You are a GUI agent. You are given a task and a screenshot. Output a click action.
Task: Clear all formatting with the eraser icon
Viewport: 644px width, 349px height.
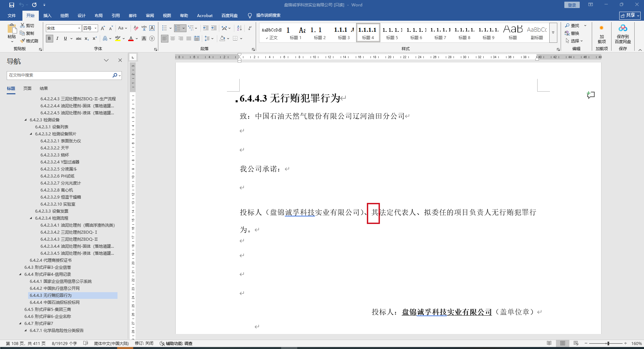click(136, 28)
